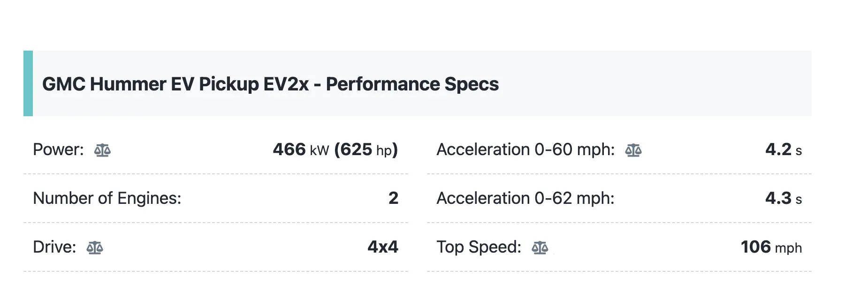
Task: Click the 625 hp horsepower figure
Action: (366, 149)
